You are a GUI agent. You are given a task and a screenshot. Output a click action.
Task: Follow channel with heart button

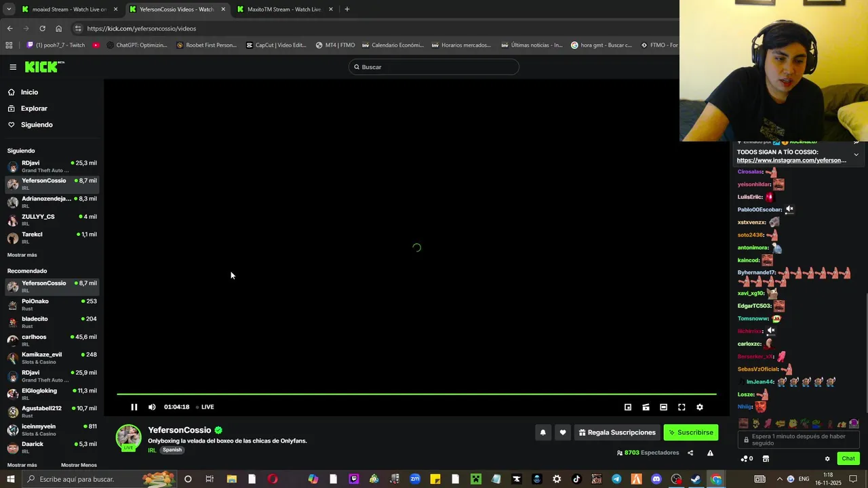coord(563,432)
